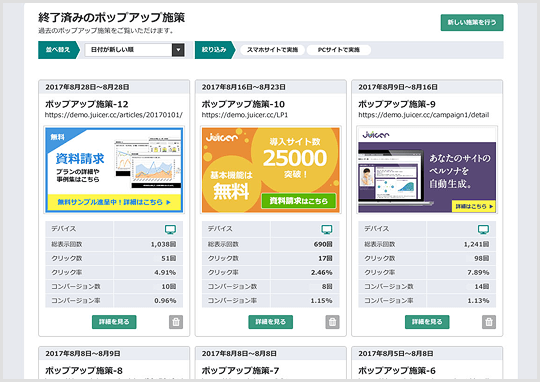Viewport: 540px width, 382px height.
Task: Open the 日付が新しい順 sort dropdown
Action: (x=135, y=50)
